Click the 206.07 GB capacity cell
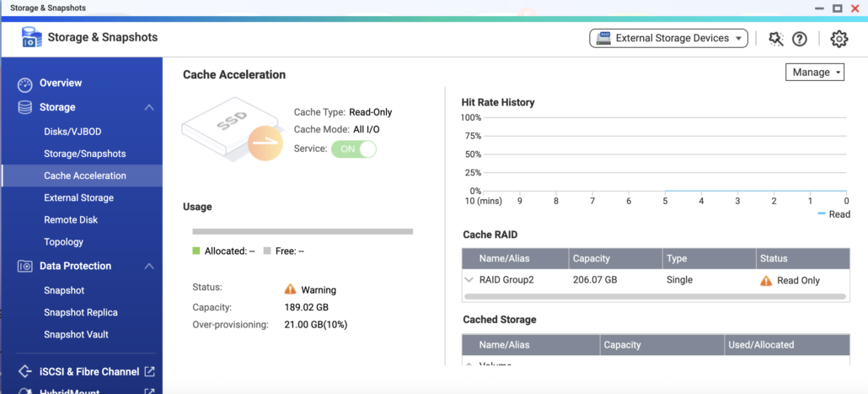 click(x=594, y=280)
